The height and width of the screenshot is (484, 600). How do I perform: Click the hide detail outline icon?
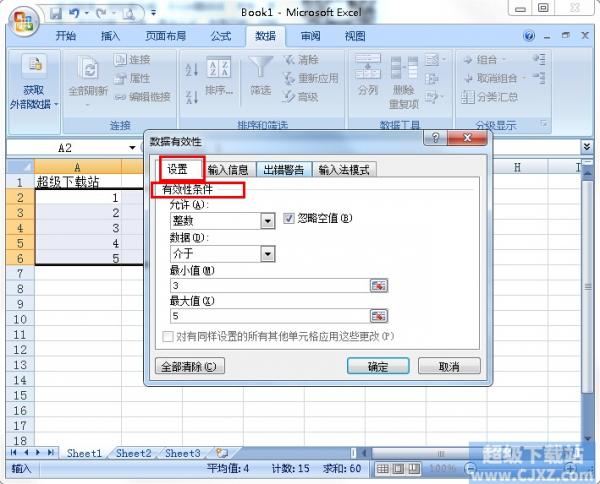(539, 78)
